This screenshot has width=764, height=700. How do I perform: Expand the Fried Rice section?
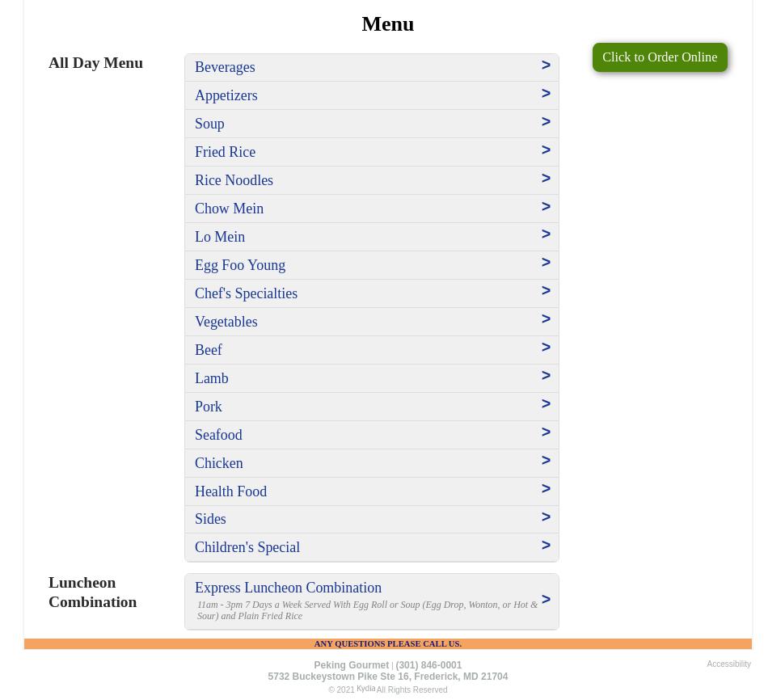coord(225,152)
